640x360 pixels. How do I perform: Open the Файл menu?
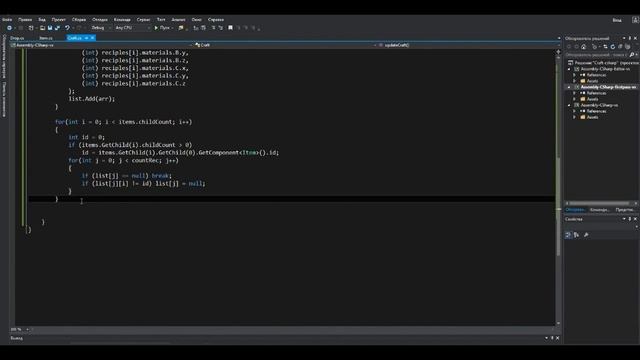click(x=7, y=20)
